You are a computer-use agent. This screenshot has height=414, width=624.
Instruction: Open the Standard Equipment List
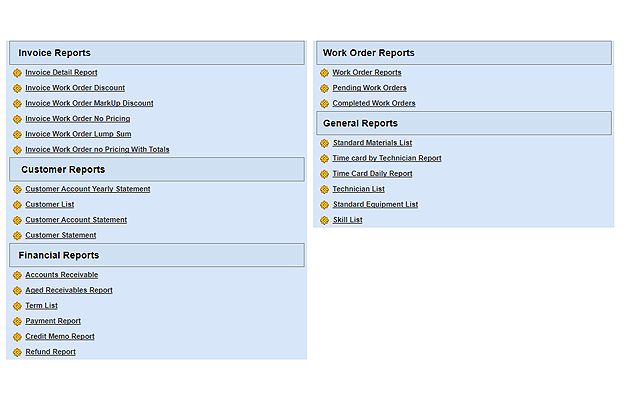[375, 204]
